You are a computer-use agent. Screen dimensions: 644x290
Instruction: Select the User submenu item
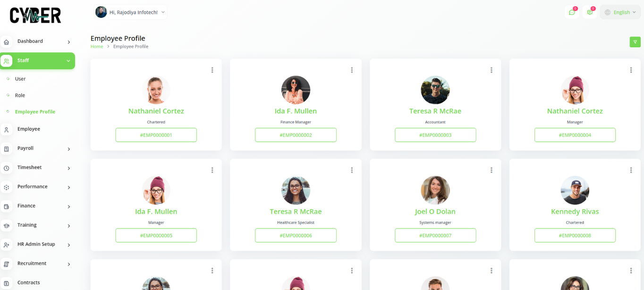click(x=20, y=79)
